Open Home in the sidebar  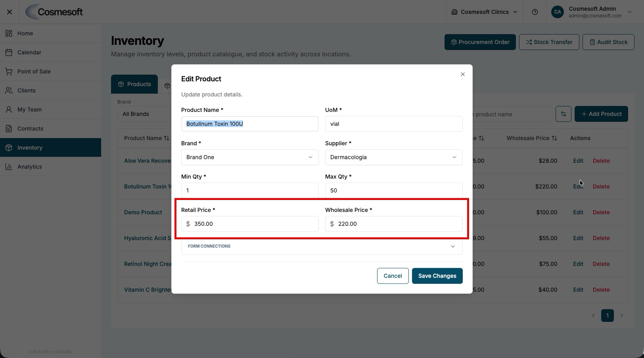tap(50, 33)
